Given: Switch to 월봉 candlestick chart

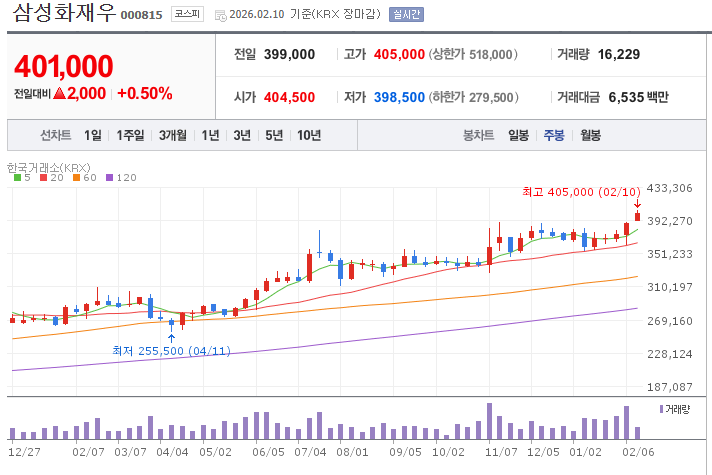Looking at the screenshot, I should (590, 135).
